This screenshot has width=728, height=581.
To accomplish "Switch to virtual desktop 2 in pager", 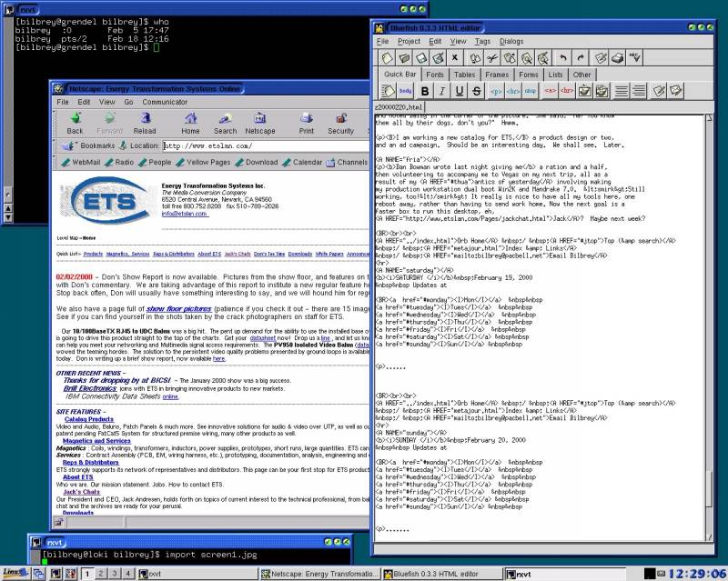I will coord(100,573).
